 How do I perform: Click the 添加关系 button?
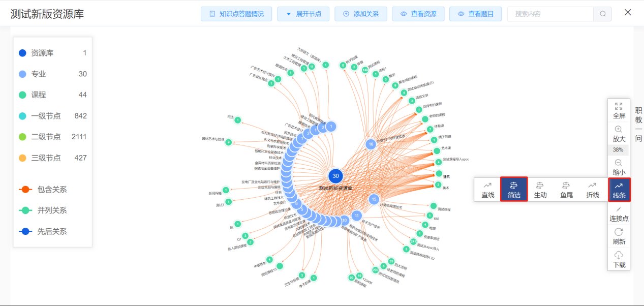(361, 14)
